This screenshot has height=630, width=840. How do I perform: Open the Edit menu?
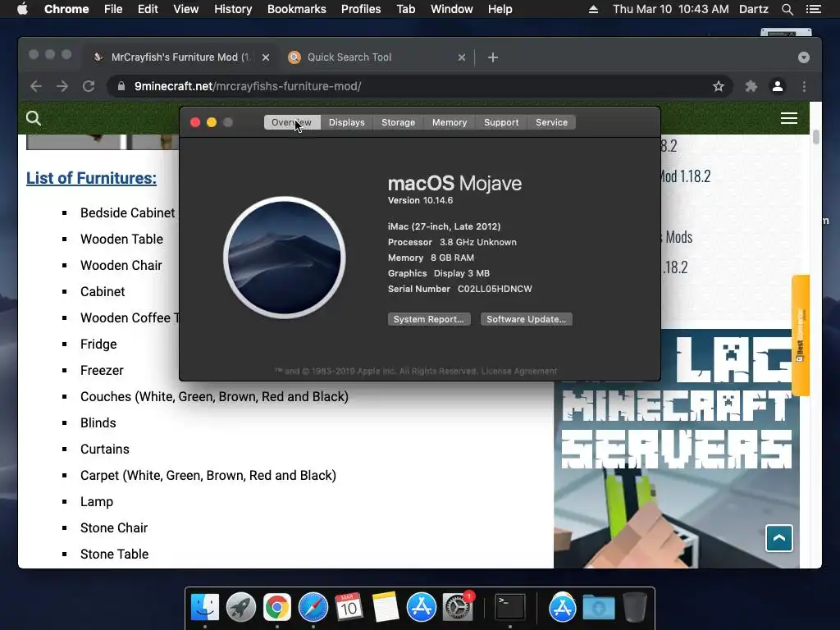coord(148,9)
